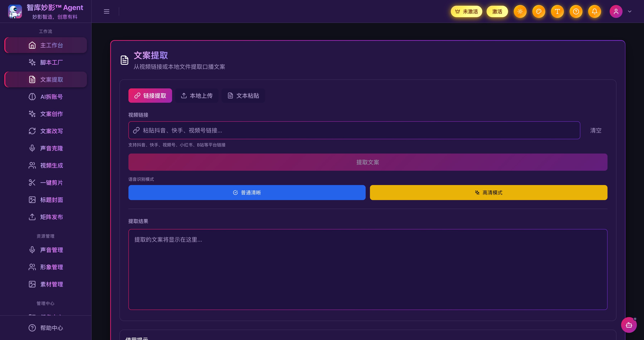Select 一键剪片 in sidebar
The width and height of the screenshot is (644, 340).
coord(46,183)
